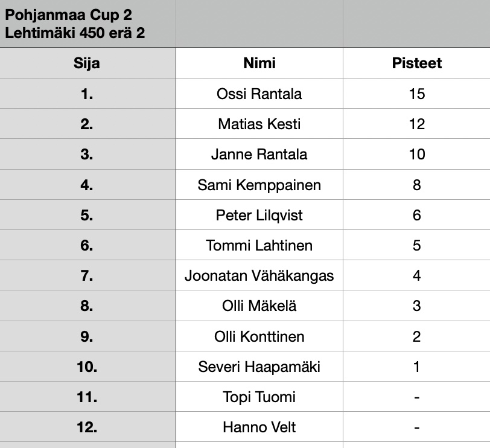Select the rank cell 10.
The height and width of the screenshot is (448, 490).
click(x=88, y=366)
